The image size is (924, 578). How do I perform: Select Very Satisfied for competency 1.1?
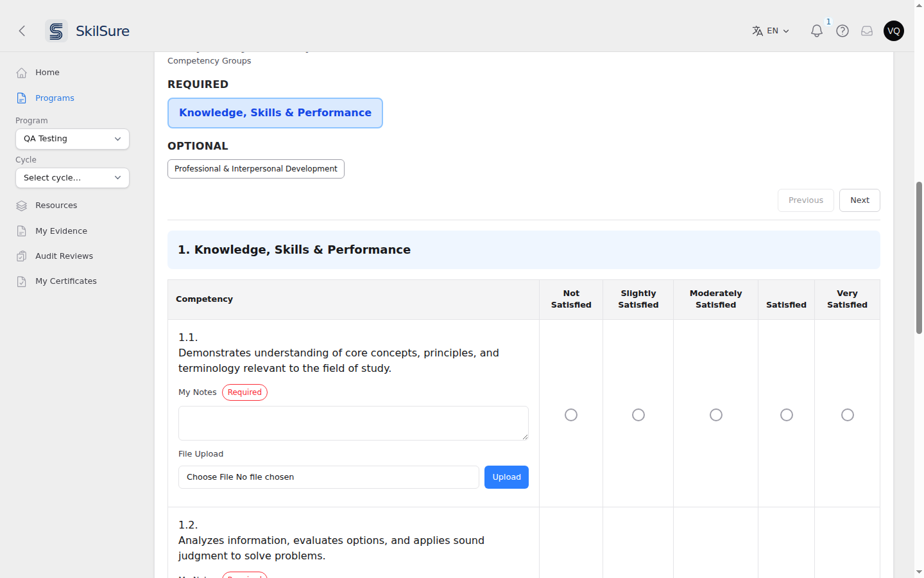[x=848, y=415]
